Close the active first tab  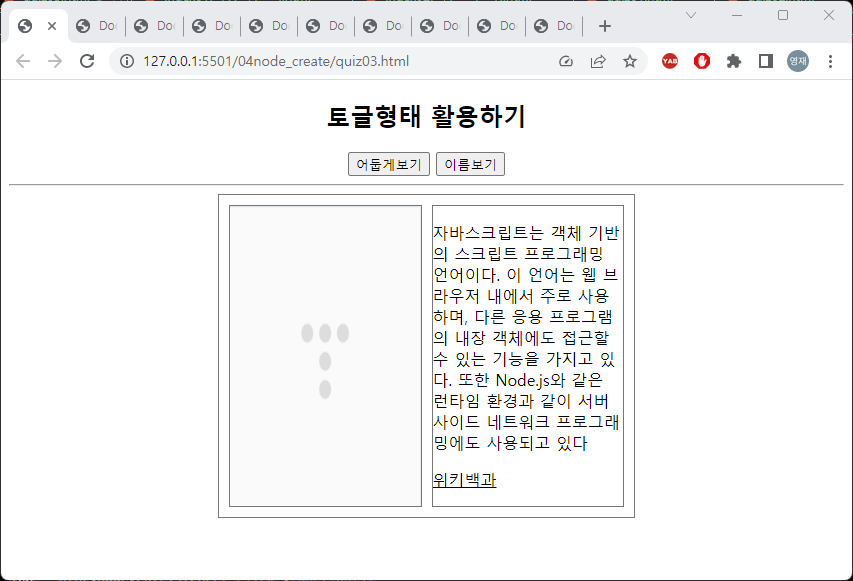52,26
